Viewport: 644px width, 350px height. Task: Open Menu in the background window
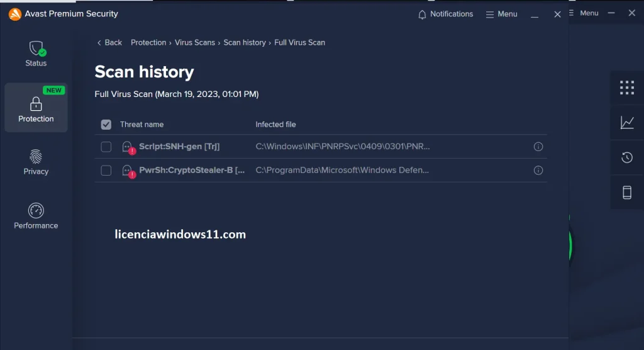pyautogui.click(x=584, y=13)
